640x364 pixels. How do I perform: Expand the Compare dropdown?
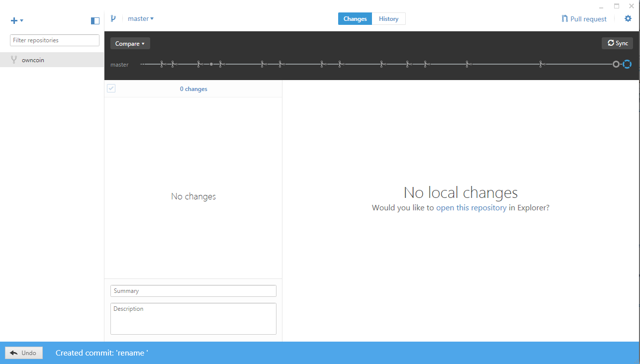pyautogui.click(x=130, y=44)
